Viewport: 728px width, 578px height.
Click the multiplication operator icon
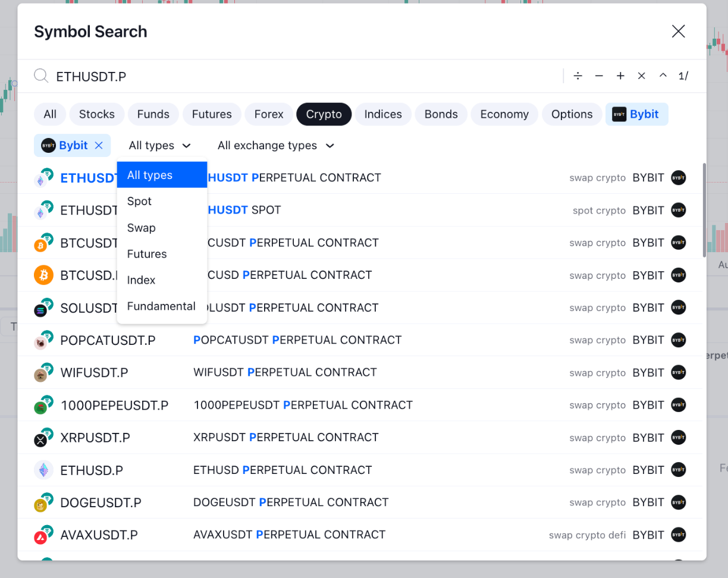[x=641, y=76]
